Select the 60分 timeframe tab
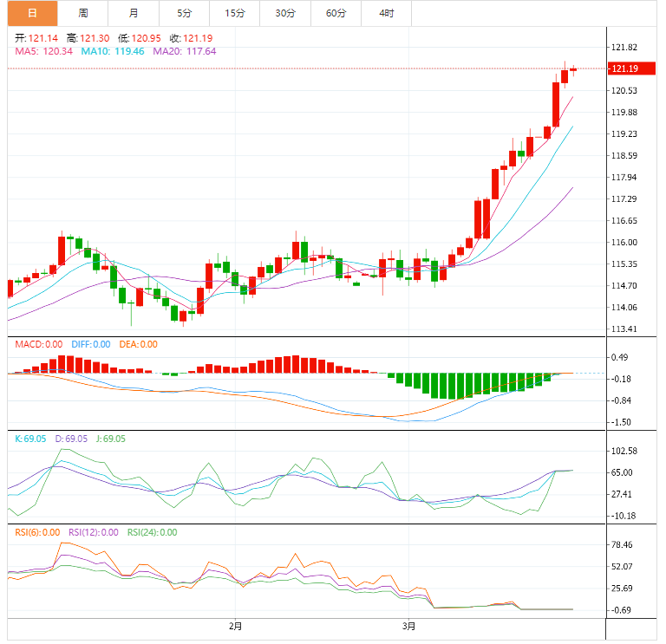The image size is (666, 644). click(336, 13)
